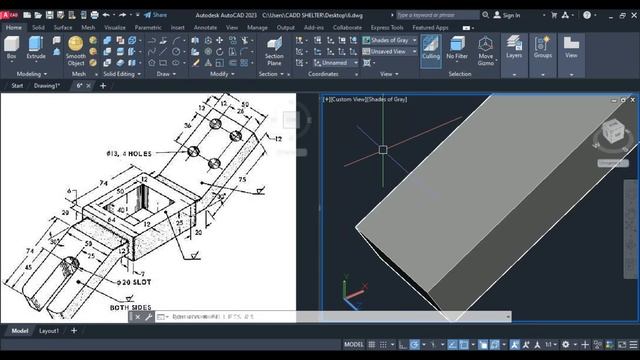This screenshot has width=640, height=360.
Task: Select the Rectangle draw tool
Action: tap(163, 63)
